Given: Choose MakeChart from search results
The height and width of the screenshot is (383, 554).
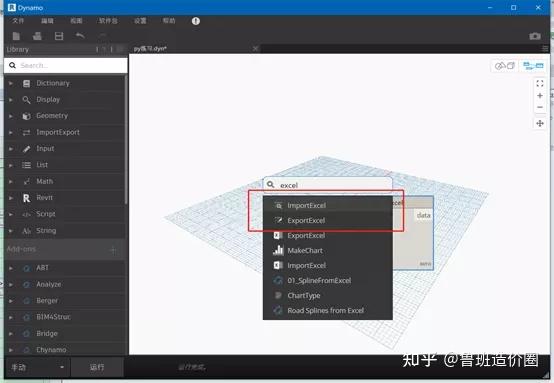Looking at the screenshot, I should coord(328,251).
